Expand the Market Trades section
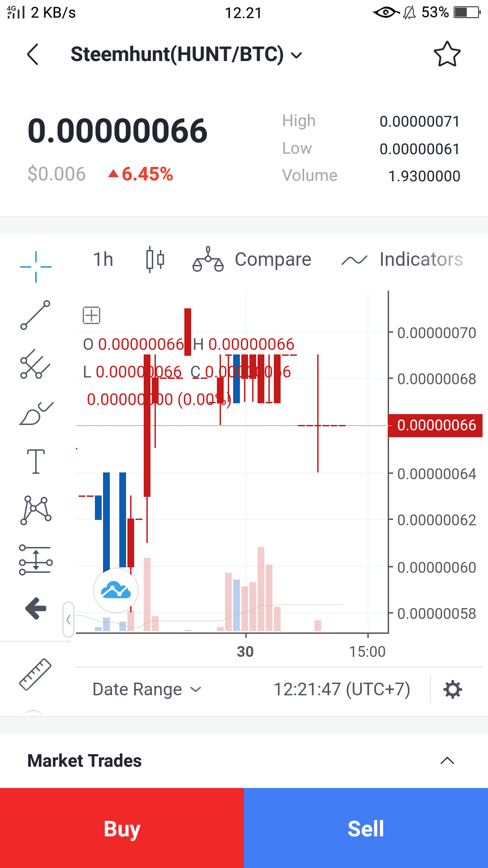Viewport: 488px width, 868px height. click(x=244, y=761)
